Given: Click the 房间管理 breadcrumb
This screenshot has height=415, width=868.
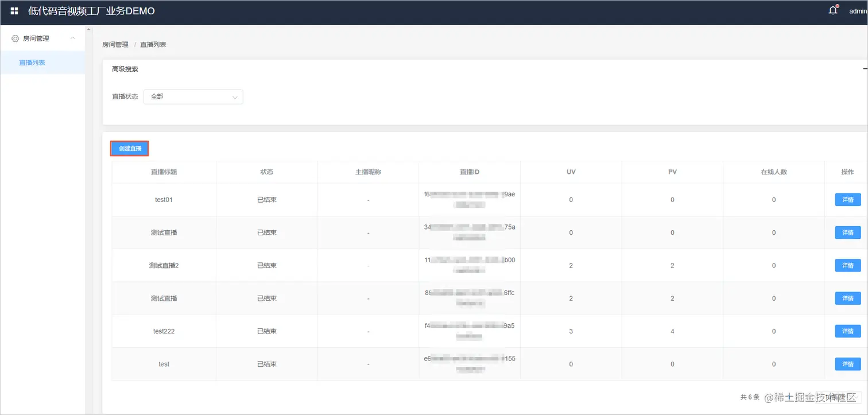Looking at the screenshot, I should pos(115,44).
